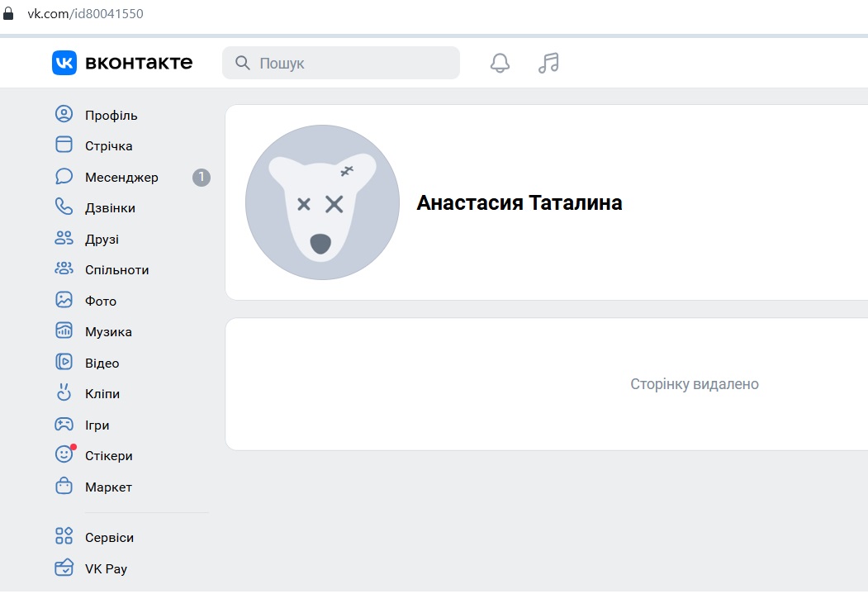Image resolution: width=868 pixels, height=594 pixels.
Task: Open Месенджер chat bubble icon
Action: [64, 177]
